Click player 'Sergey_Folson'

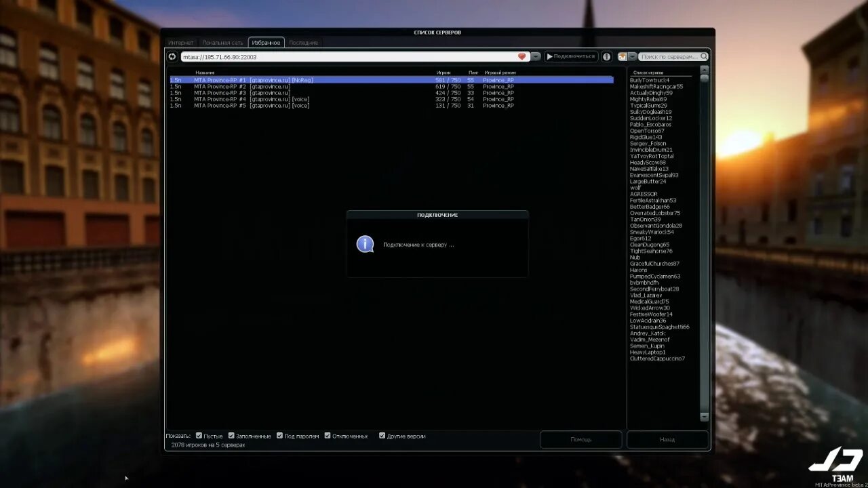tap(648, 144)
